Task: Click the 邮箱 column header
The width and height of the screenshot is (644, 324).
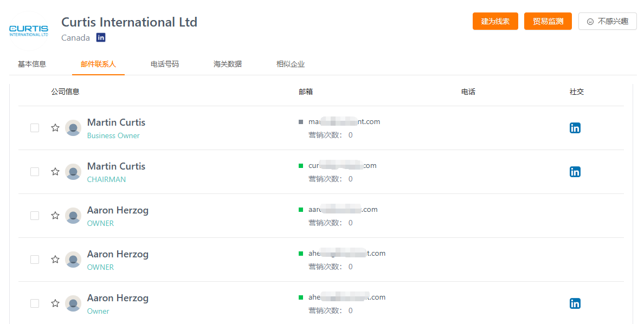Action: tap(306, 92)
